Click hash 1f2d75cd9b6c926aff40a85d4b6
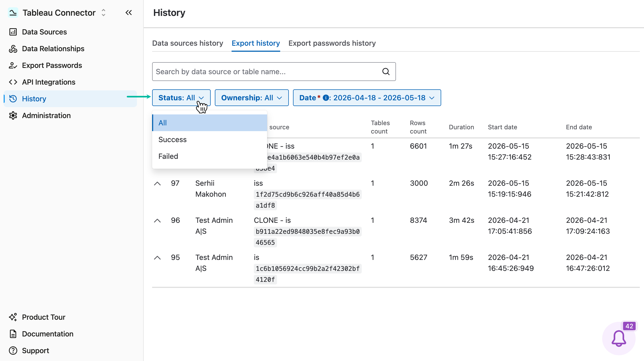644x361 pixels. 308,194
